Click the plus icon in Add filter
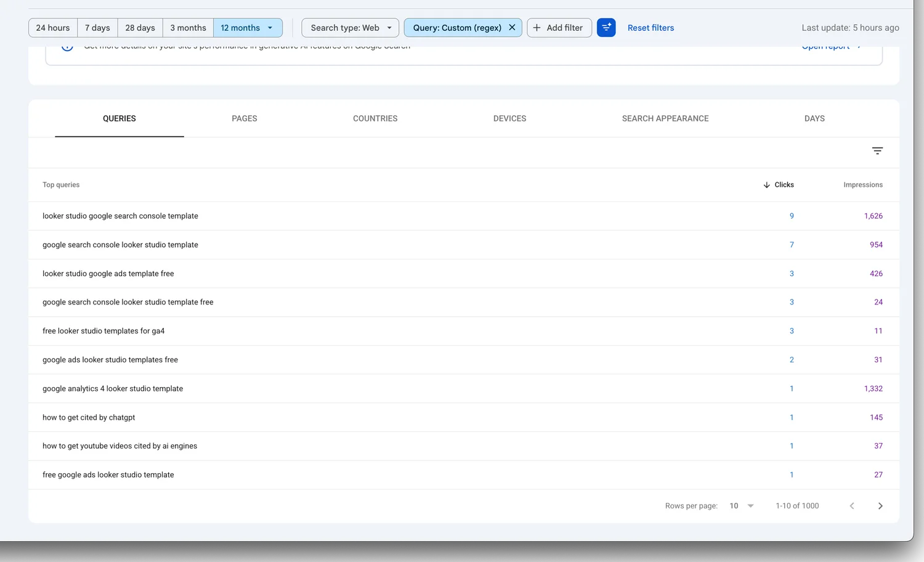The image size is (924, 562). [537, 28]
